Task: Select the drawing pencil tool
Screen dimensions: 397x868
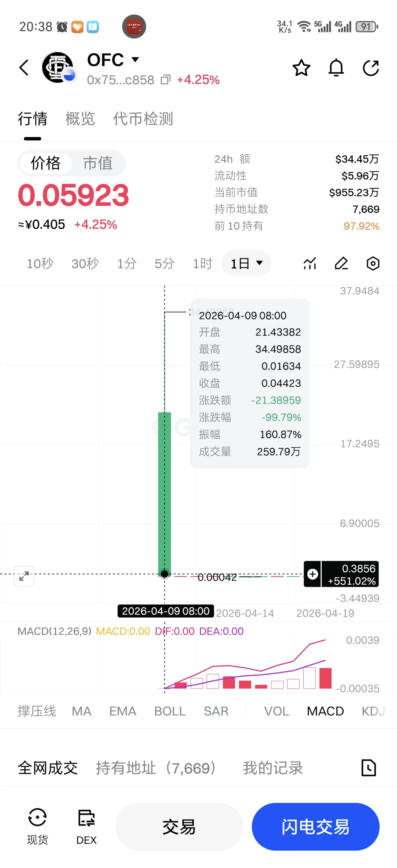Action: [341, 263]
